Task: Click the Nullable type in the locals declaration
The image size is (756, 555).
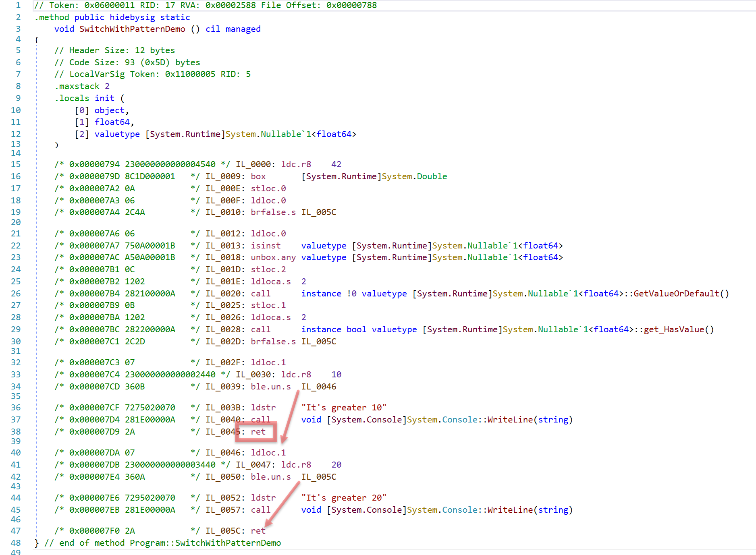Action: tap(280, 134)
